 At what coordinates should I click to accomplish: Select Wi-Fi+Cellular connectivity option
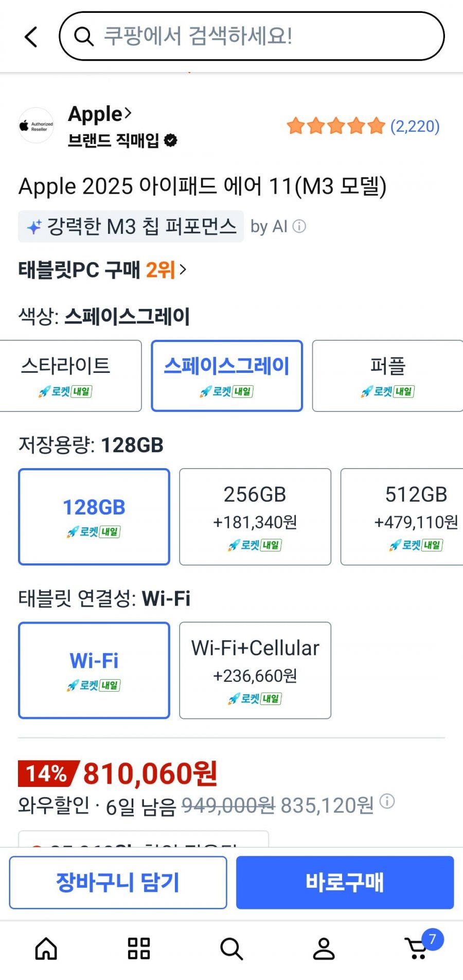[255, 670]
